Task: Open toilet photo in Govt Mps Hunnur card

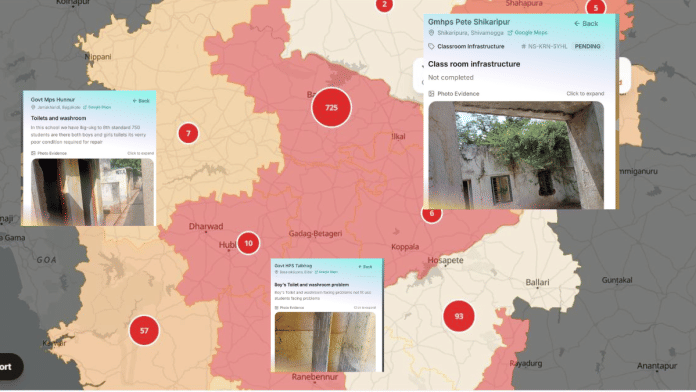Action: pyautogui.click(x=92, y=192)
